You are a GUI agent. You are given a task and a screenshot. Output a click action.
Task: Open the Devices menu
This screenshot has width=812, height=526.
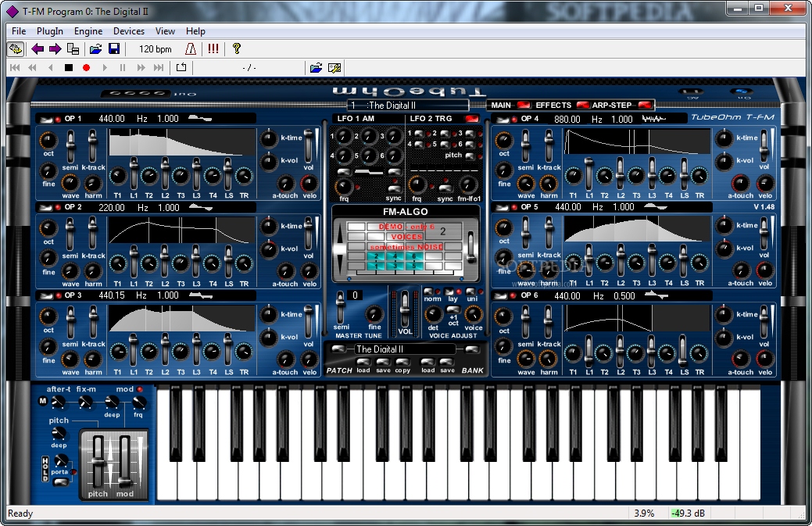pos(129,31)
